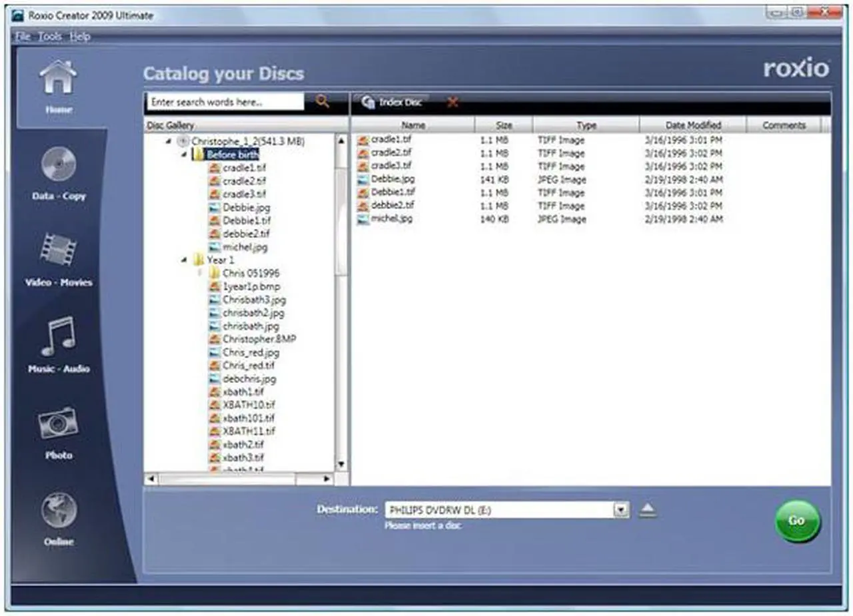Open the Destination drive dropdown
Screen dimensions: 853x616
coord(621,510)
